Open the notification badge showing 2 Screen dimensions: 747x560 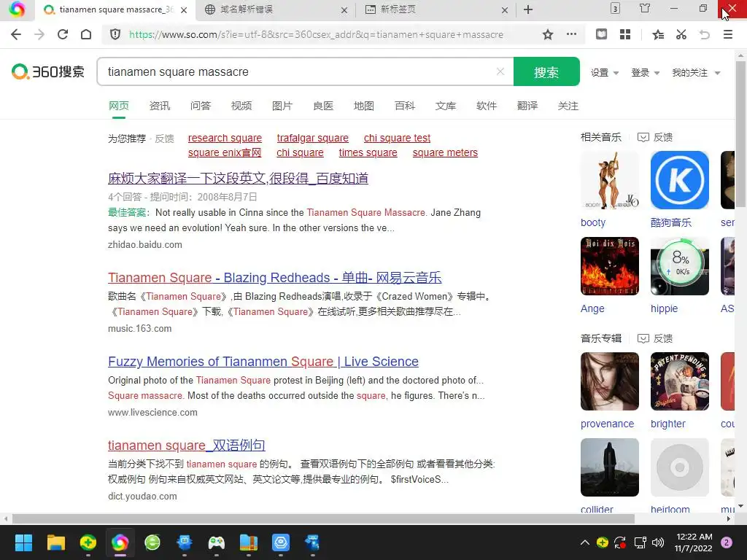coord(727,542)
